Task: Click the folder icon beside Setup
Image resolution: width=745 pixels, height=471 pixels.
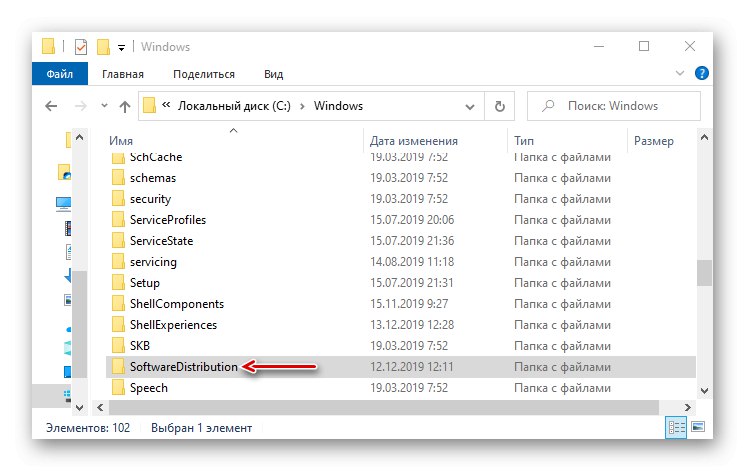Action: [118, 282]
